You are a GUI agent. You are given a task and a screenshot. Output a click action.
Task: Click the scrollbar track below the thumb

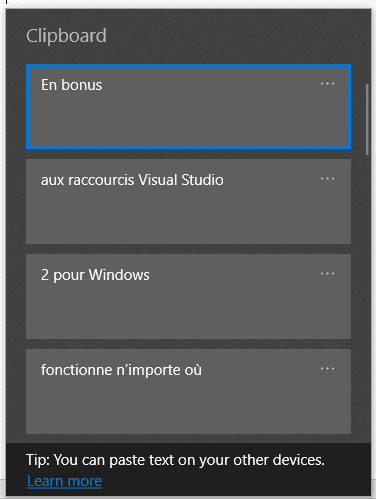click(367, 297)
